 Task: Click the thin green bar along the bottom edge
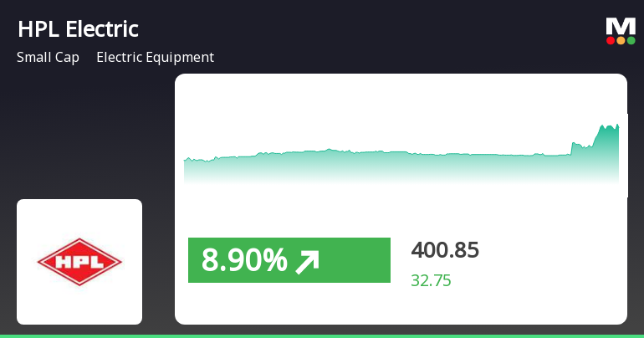[322, 335]
